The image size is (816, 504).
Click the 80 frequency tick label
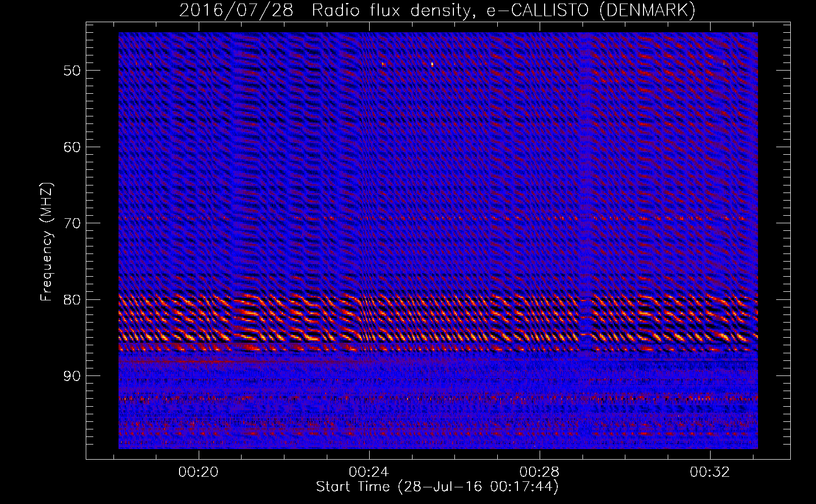point(72,300)
